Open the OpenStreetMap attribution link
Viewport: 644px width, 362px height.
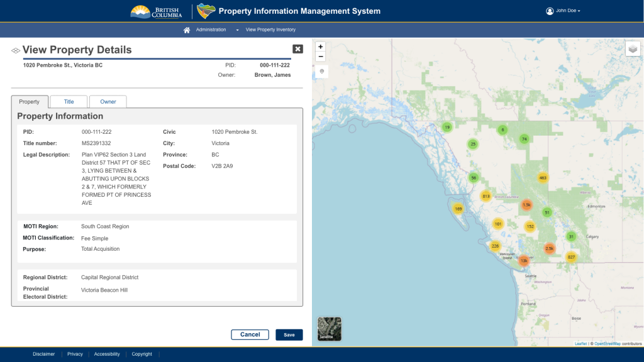[x=606, y=343]
